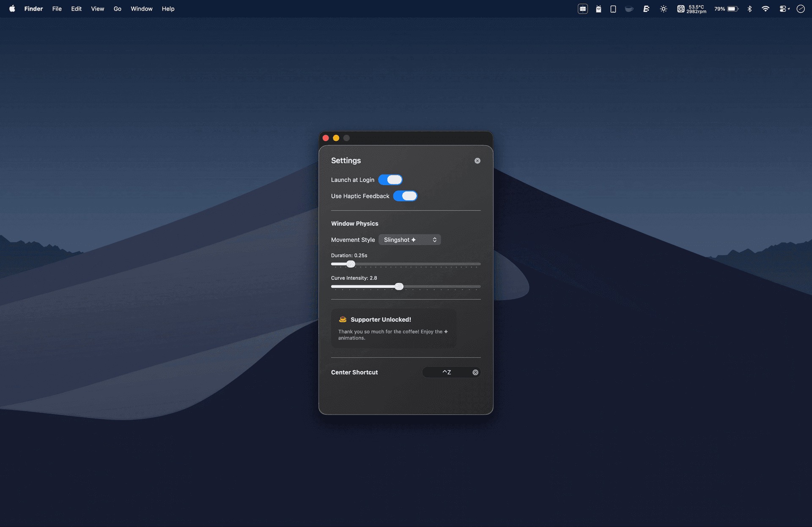812x527 pixels.
Task: Disable Use Haptic Feedback switch
Action: 405,196
